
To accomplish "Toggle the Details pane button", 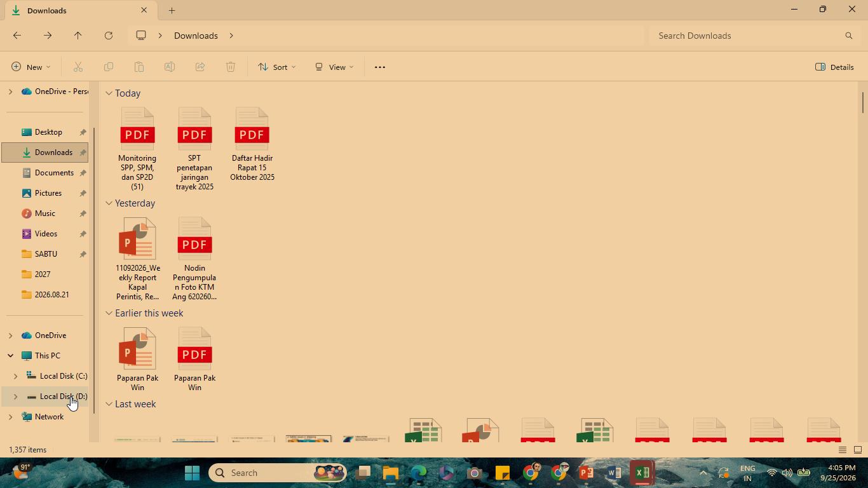I will pyautogui.click(x=834, y=67).
